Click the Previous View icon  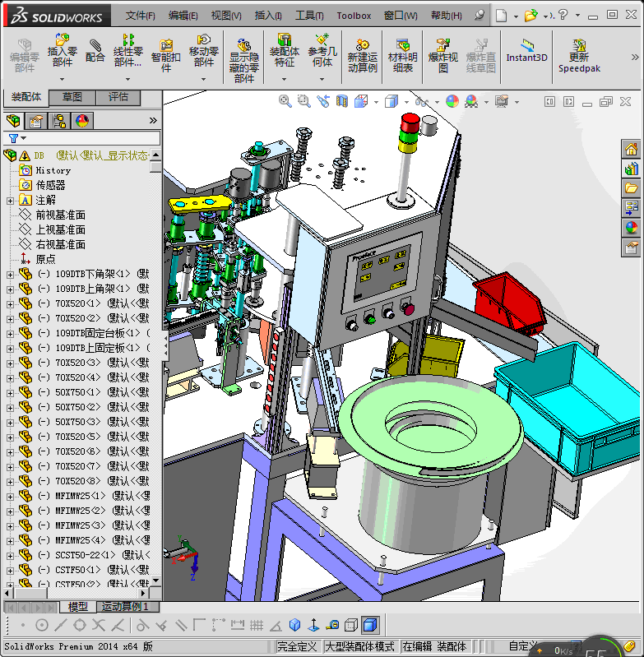(x=323, y=101)
